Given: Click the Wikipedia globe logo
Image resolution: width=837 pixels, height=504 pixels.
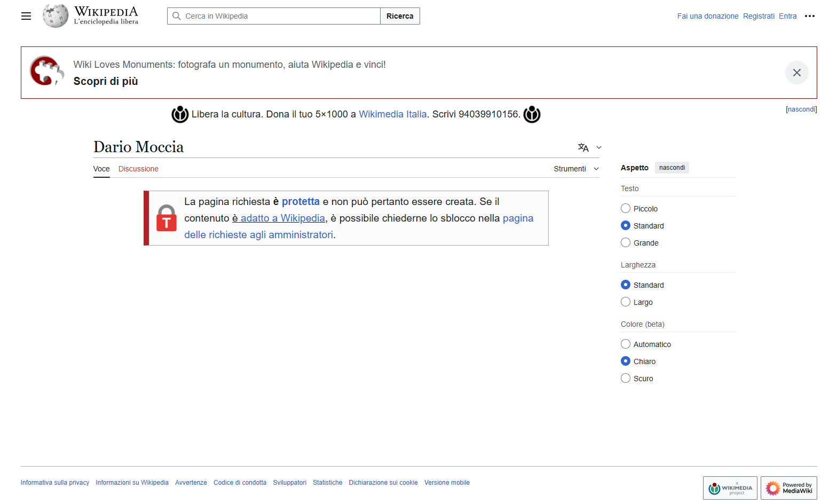Looking at the screenshot, I should pos(56,16).
